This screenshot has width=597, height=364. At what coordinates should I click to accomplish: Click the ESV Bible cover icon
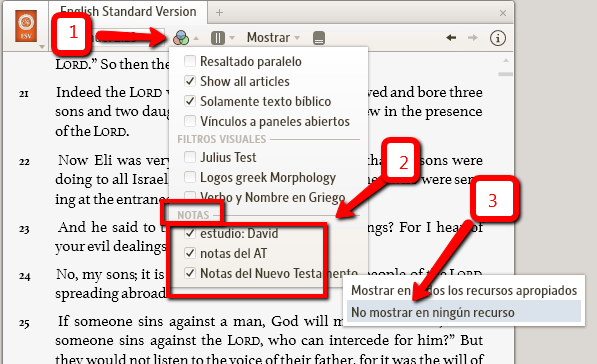point(26,26)
